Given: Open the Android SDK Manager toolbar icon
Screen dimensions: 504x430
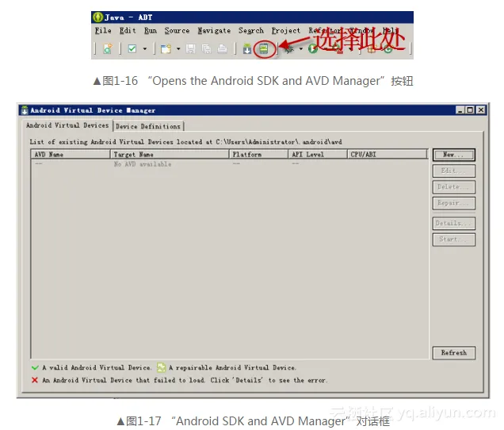Looking at the screenshot, I should point(247,49).
